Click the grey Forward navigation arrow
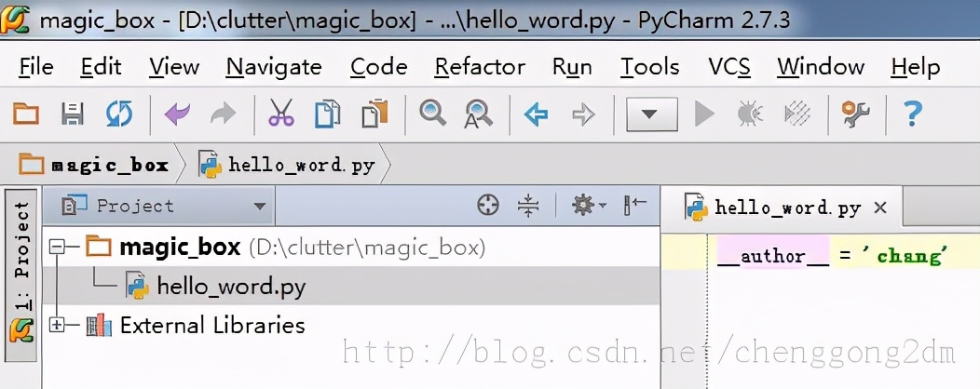 [x=583, y=114]
